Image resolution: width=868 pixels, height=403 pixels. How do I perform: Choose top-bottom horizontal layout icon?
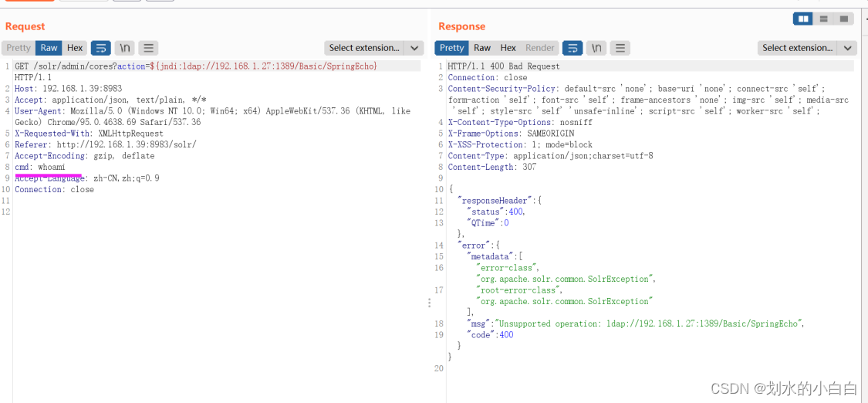coord(823,19)
